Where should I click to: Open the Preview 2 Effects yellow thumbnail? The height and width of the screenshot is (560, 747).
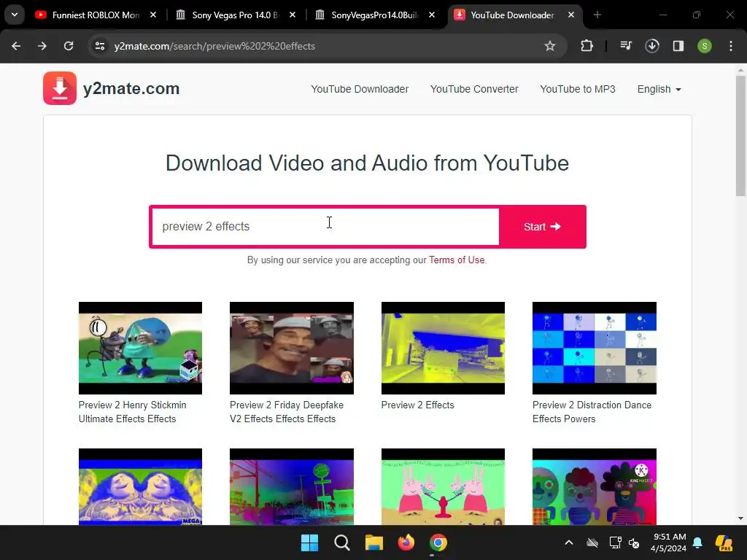tap(443, 348)
